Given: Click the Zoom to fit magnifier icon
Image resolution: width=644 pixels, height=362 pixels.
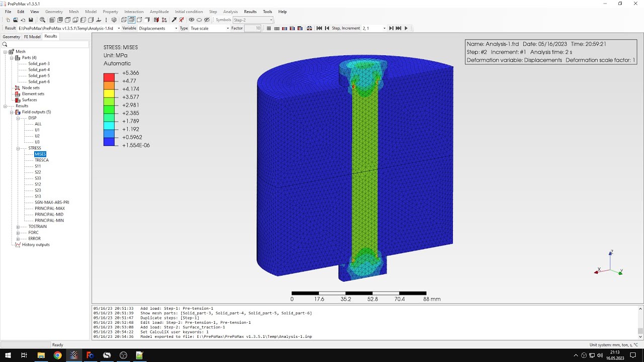Looking at the screenshot, I should 43,20.
